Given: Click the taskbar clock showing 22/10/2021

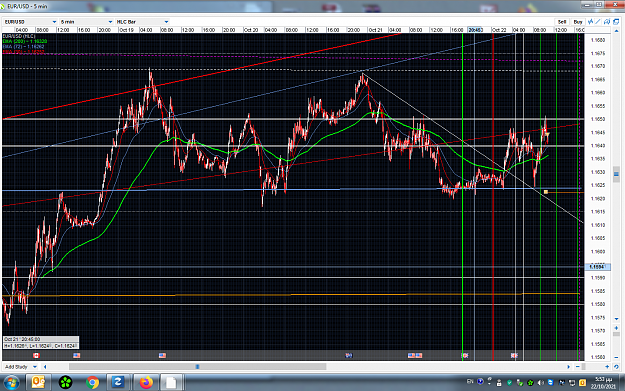Looking at the screenshot, I should click(x=603, y=383).
